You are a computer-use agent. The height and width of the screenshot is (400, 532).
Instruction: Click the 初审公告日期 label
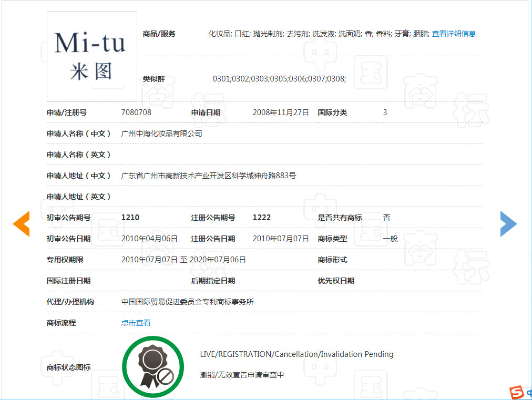click(x=68, y=239)
